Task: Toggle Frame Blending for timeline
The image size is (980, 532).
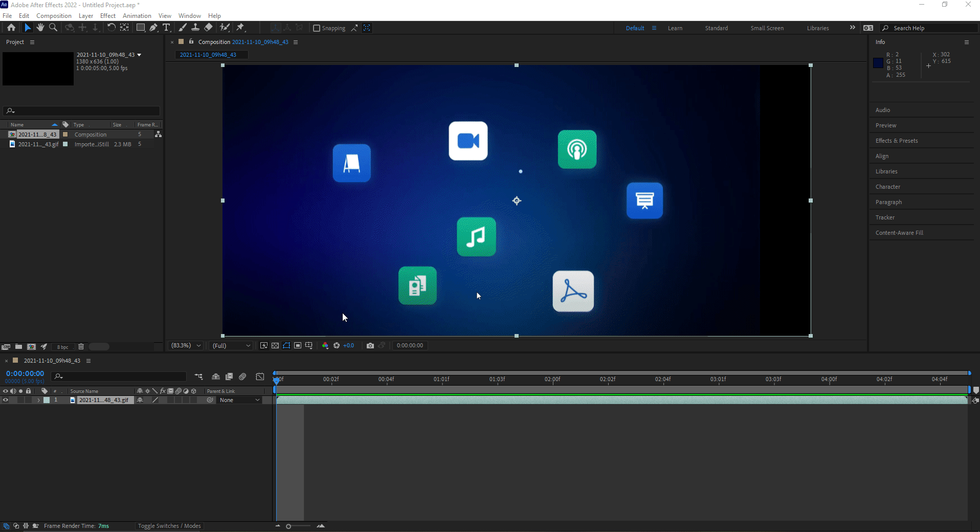Action: pyautogui.click(x=229, y=377)
